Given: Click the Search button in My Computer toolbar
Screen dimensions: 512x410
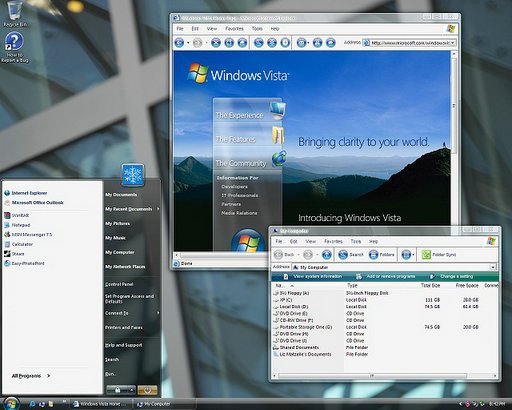Looking at the screenshot, I should (x=350, y=255).
